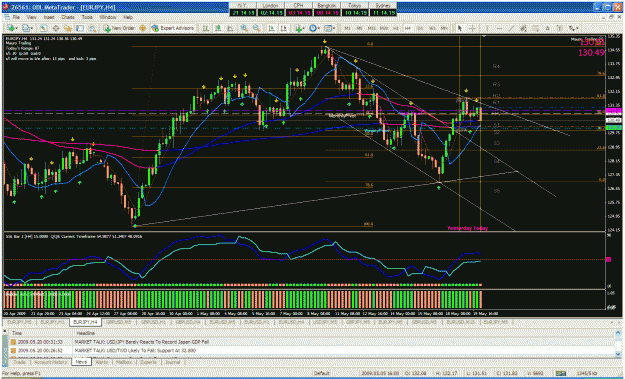Viewport: 625px width, 379px height.
Task: Open the Window menu
Action: point(107,17)
